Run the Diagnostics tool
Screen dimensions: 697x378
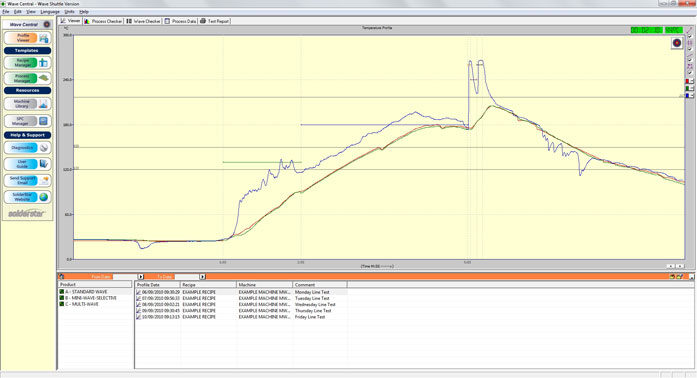coord(27,148)
